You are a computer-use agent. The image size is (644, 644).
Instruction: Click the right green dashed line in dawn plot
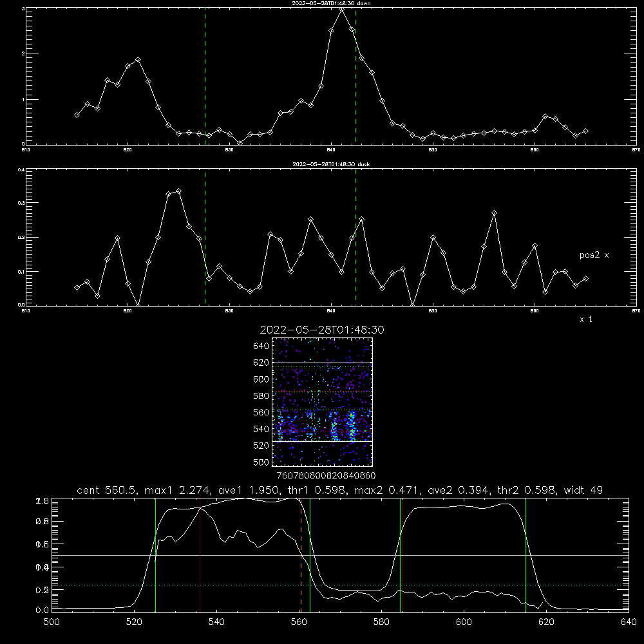355,76
